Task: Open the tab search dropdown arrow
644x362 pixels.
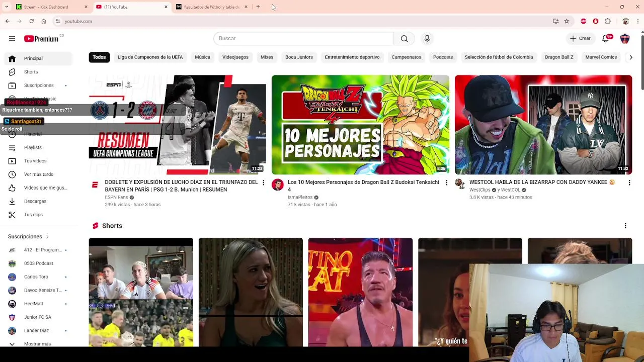Action: (x=7, y=7)
